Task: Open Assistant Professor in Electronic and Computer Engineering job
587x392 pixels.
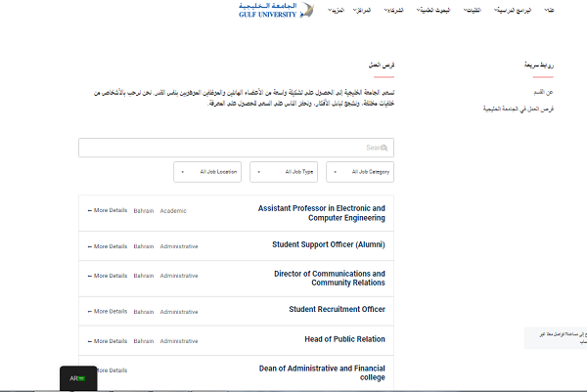Action: [x=322, y=213]
